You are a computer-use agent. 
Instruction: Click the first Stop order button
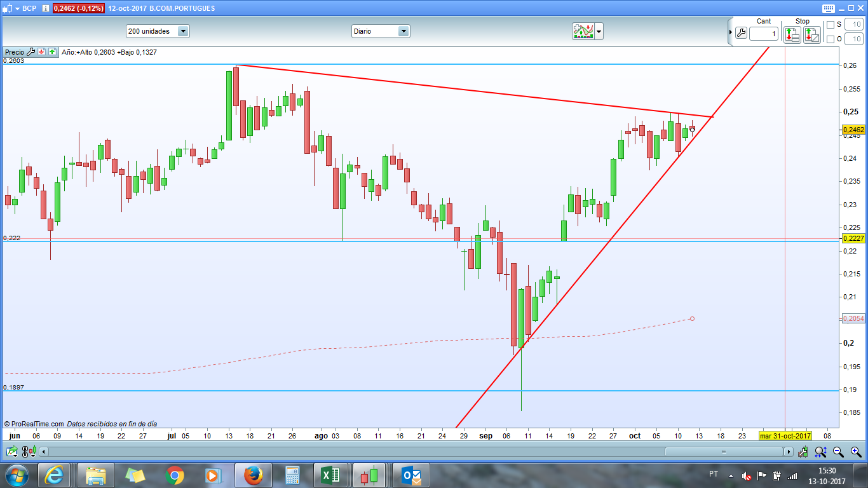pos(792,35)
